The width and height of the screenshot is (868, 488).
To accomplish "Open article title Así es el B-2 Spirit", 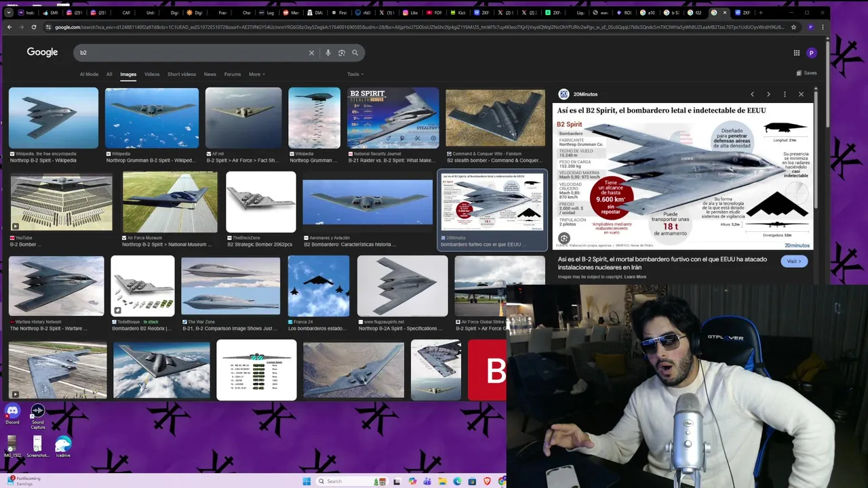I will 663,263.
